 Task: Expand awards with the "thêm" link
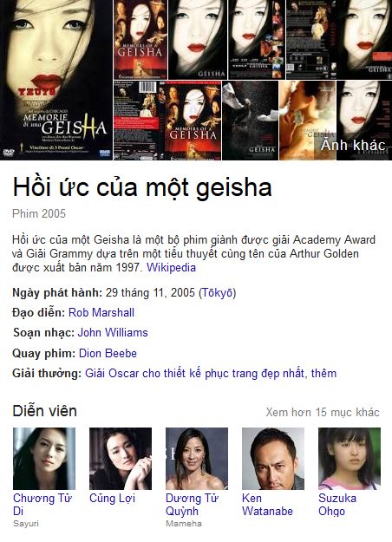tap(323, 373)
